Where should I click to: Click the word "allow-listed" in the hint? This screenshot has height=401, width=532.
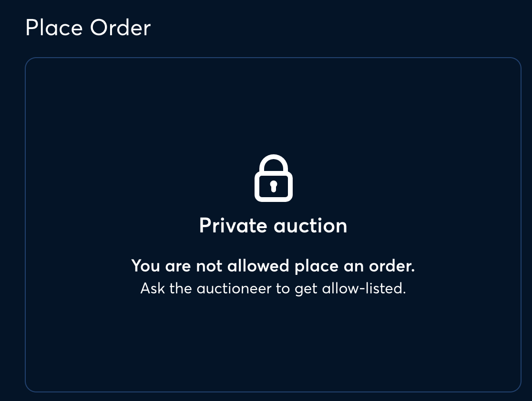point(364,289)
